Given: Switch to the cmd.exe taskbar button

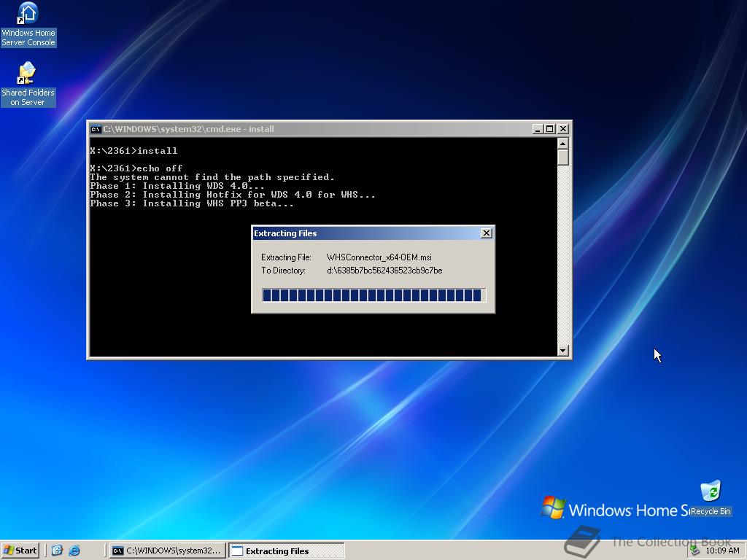Looking at the screenshot, I should click(x=166, y=551).
